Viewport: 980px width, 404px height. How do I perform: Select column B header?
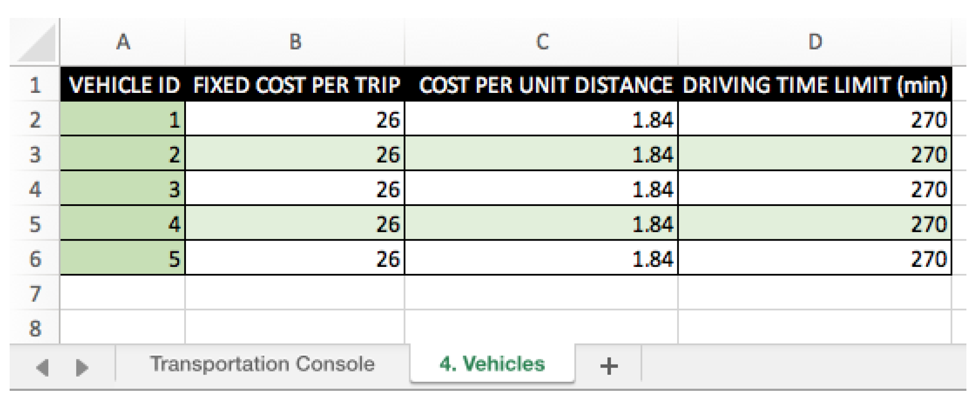pyautogui.click(x=295, y=43)
